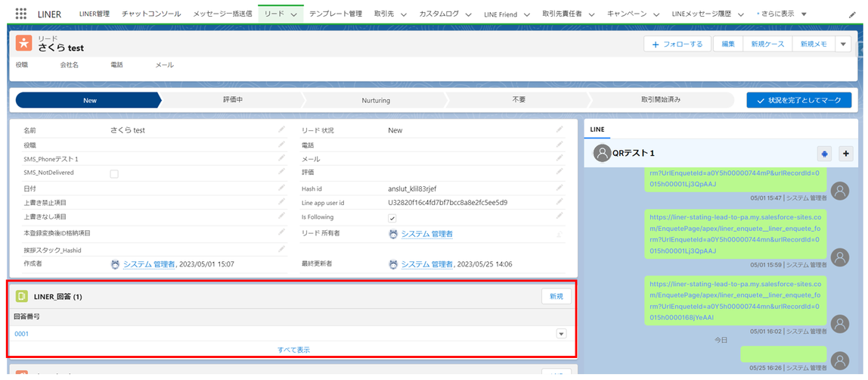Expand the 取引先責任者 tab dropdown chevron
The height and width of the screenshot is (380, 868).
[x=591, y=14]
